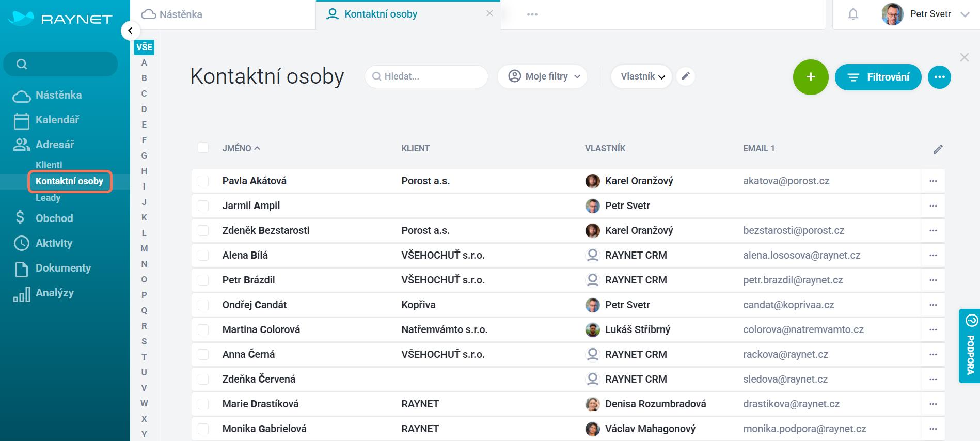Click the KLIENT column header
The width and height of the screenshot is (980, 441).
click(x=416, y=148)
